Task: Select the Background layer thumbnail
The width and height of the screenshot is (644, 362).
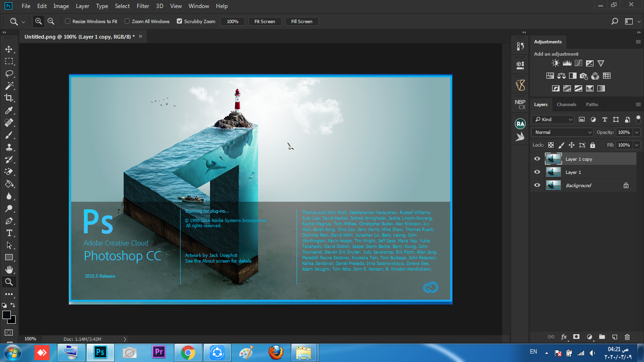Action: (x=553, y=185)
